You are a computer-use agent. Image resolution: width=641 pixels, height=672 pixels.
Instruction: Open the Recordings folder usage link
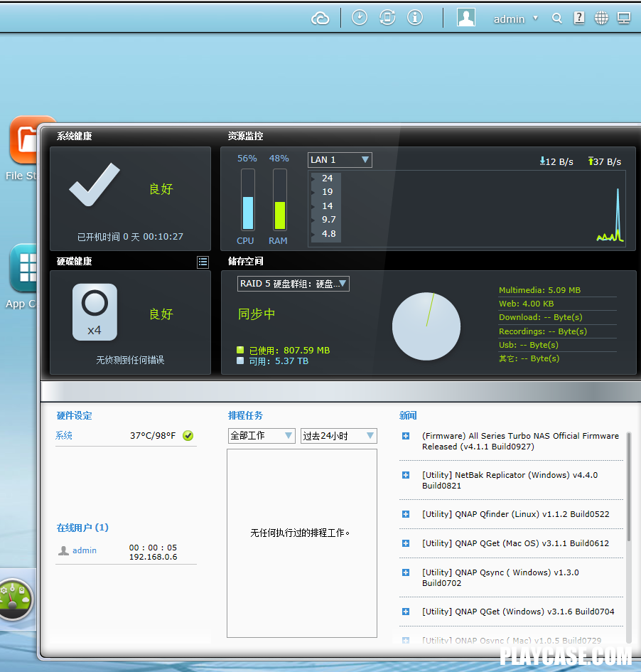point(542,331)
